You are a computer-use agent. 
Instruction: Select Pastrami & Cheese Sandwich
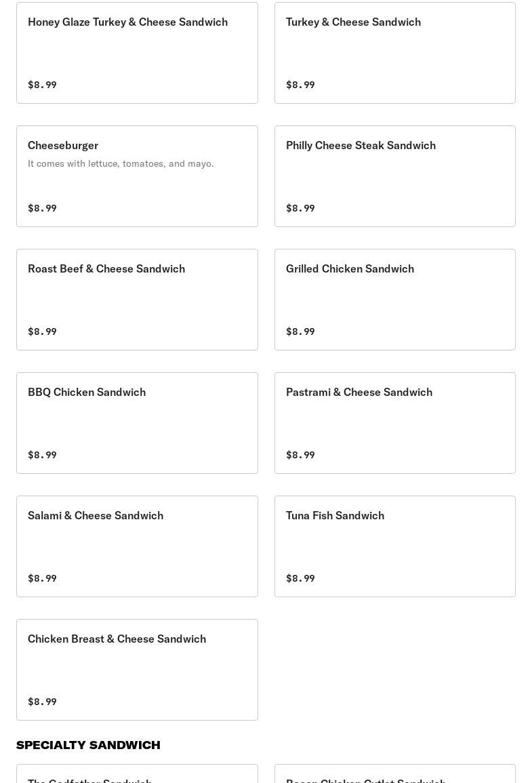click(394, 423)
